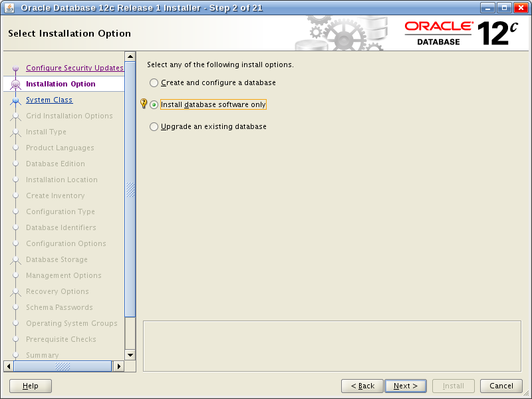This screenshot has height=399, width=532.
Task: Click the Java icon in title bar
Action: point(9,8)
